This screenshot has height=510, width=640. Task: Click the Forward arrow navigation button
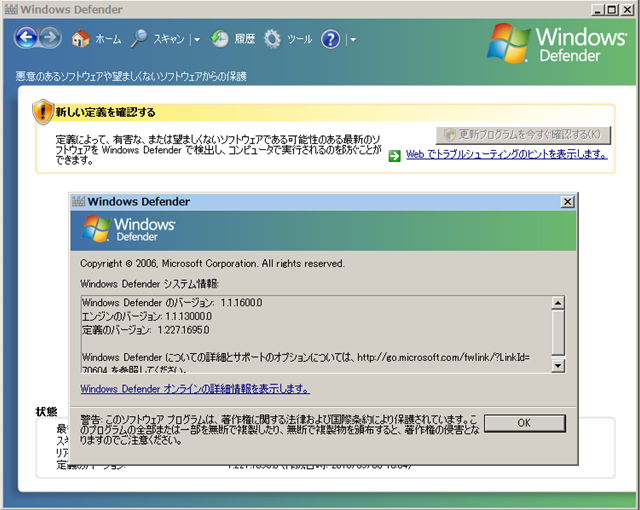coord(50,38)
